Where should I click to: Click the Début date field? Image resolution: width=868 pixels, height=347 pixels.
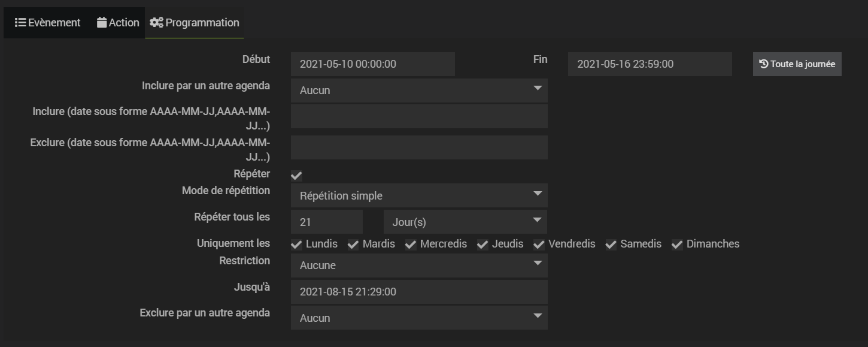(x=373, y=64)
